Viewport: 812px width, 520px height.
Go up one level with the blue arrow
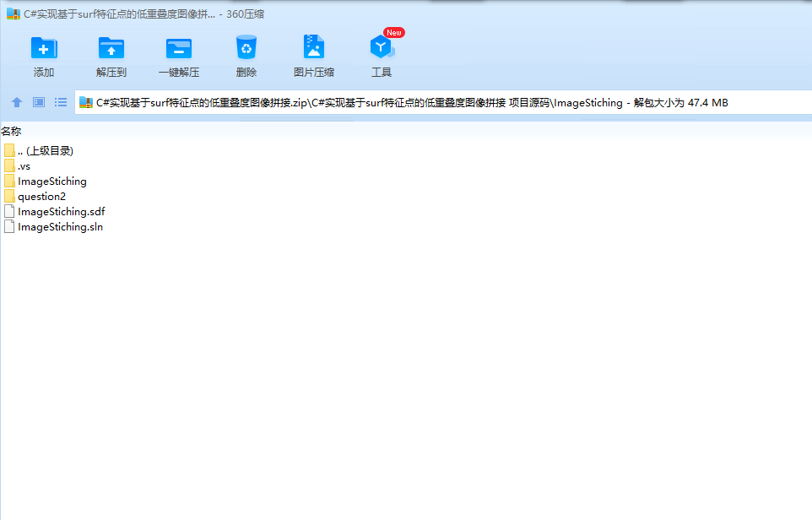pos(17,102)
